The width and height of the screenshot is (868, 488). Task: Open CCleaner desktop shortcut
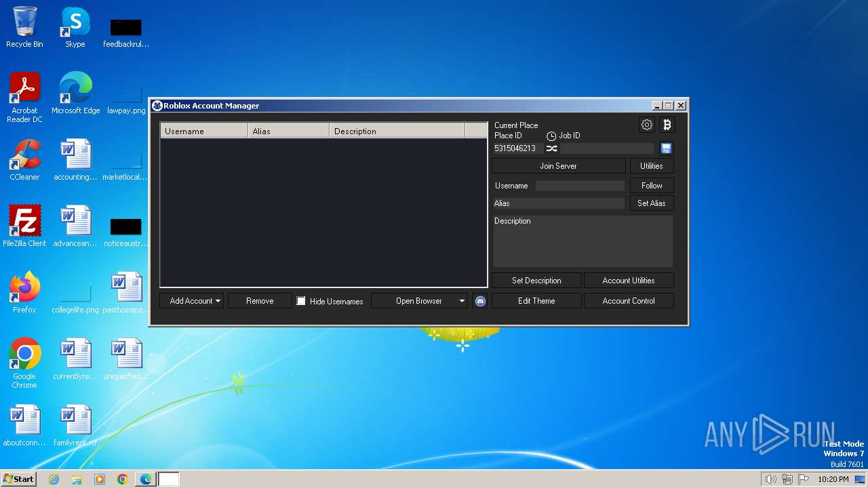pyautogui.click(x=24, y=160)
